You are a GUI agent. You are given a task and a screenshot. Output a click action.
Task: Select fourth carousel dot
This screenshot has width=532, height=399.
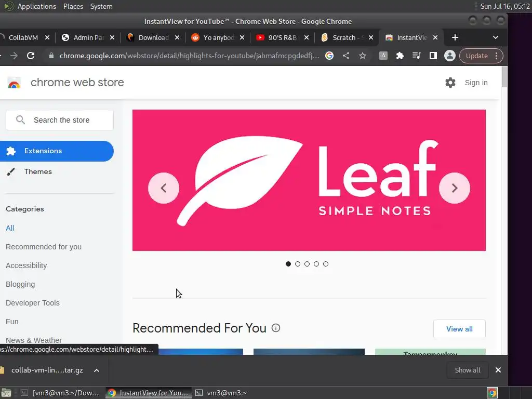[316, 263]
